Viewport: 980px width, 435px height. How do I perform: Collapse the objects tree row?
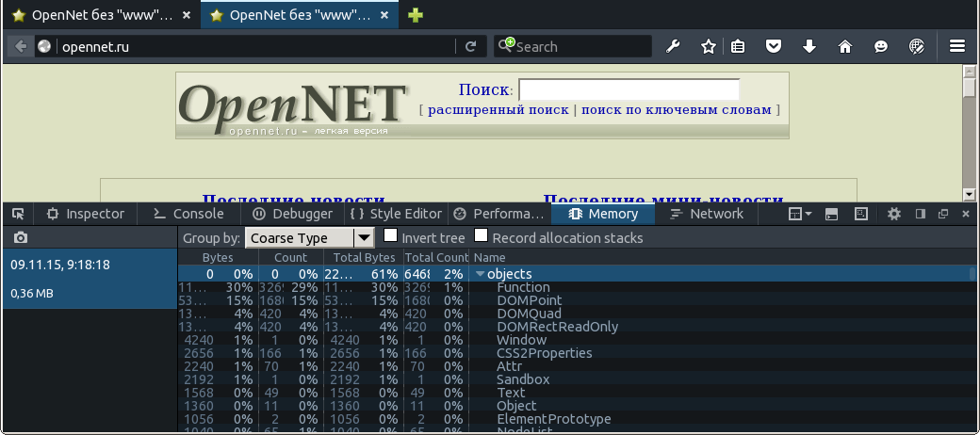481,274
